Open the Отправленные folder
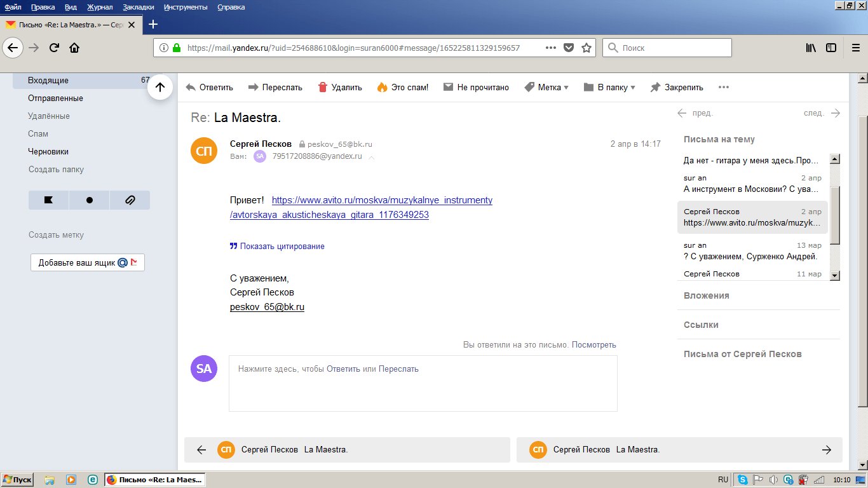868x488 pixels. 55,98
